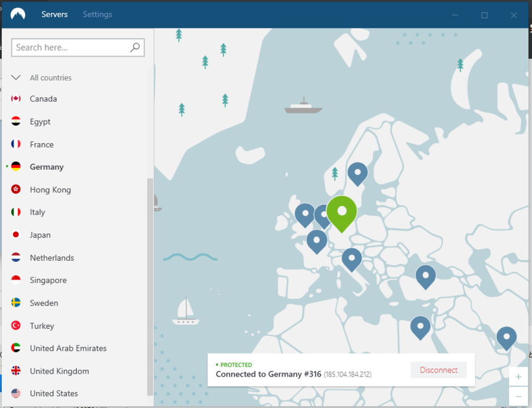Connect via 'United States' entry
Image resolution: width=532 pixels, height=408 pixels.
tap(54, 393)
